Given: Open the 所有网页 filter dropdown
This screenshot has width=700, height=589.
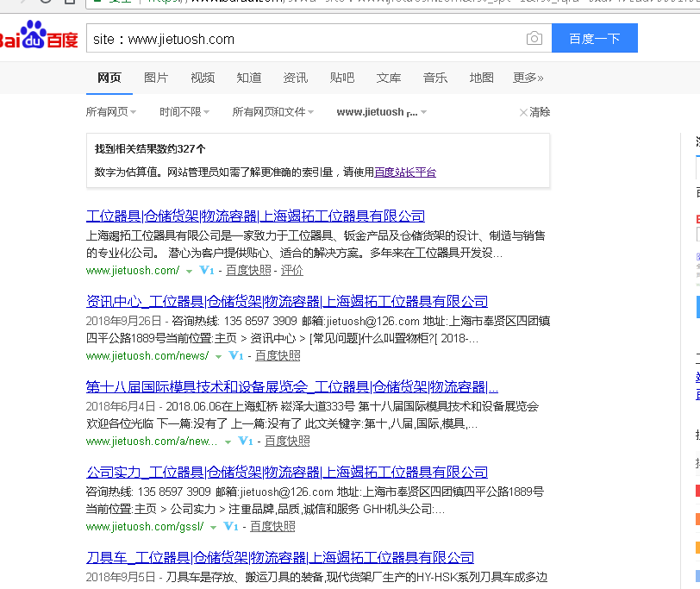Looking at the screenshot, I should (x=110, y=112).
